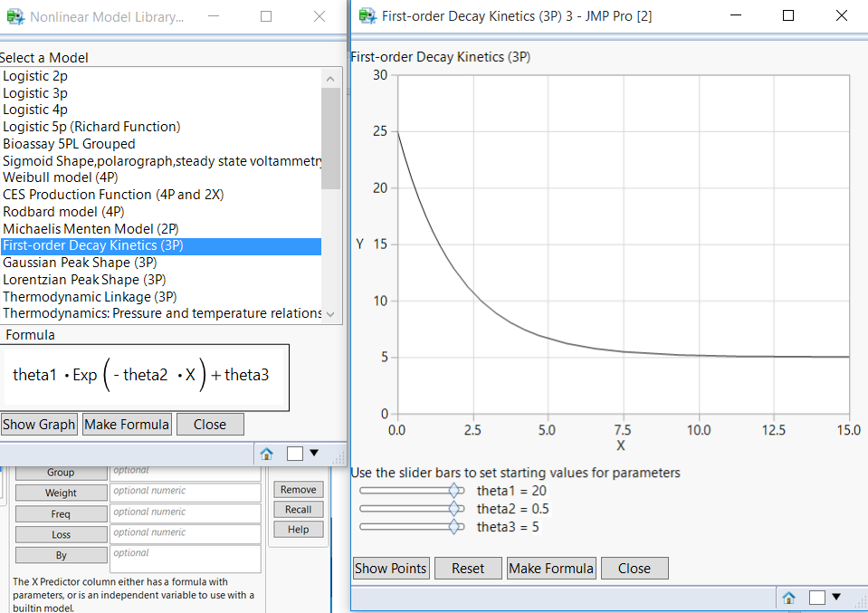Select Logistic 4p model

(160, 110)
